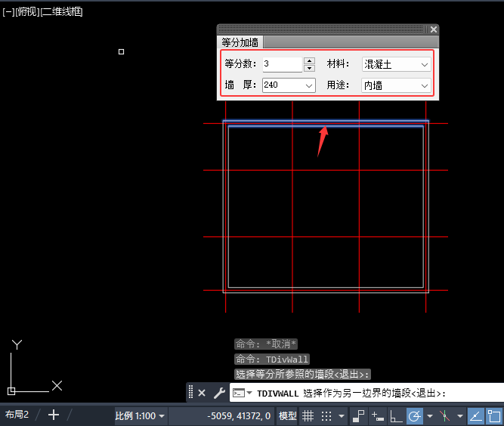Image resolution: width=504 pixels, height=426 pixels.
Task: Toggle isometric drafting icon
Action: click(445, 416)
